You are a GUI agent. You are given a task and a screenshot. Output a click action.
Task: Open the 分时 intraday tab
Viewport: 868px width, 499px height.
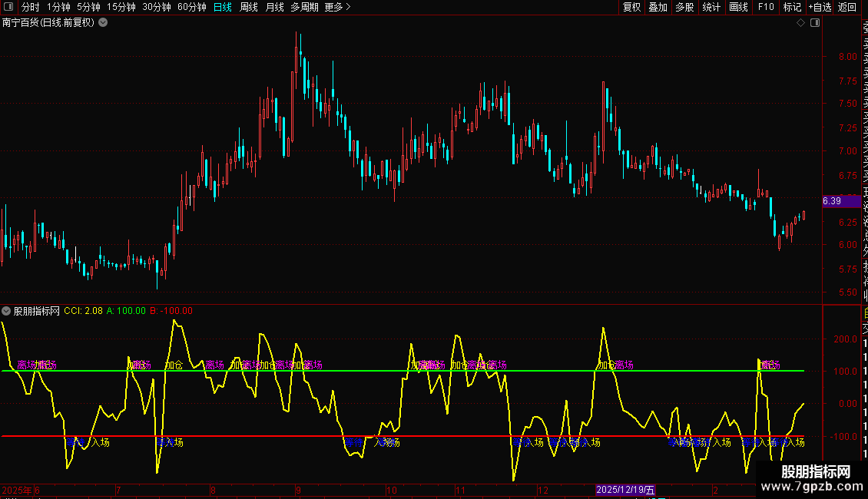pos(30,7)
